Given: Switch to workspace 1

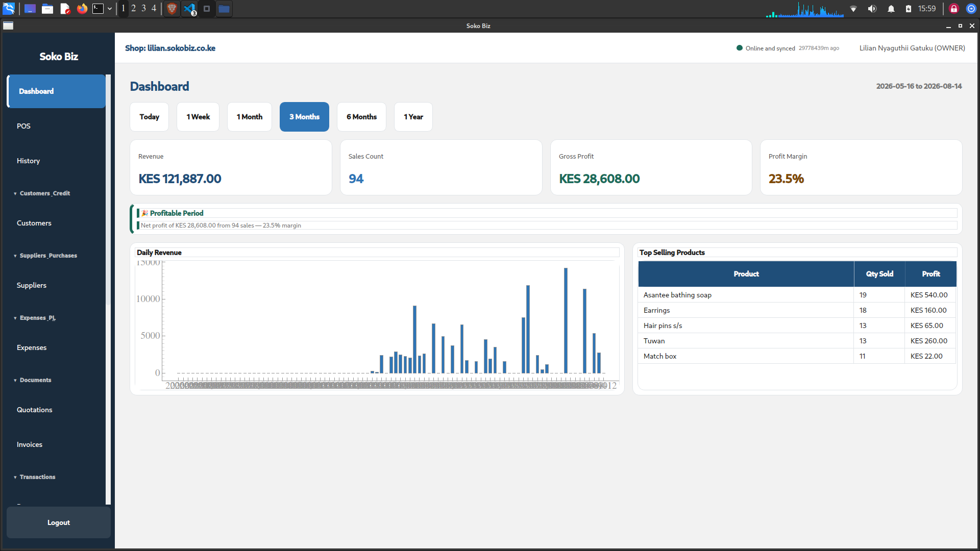Looking at the screenshot, I should 123,8.
